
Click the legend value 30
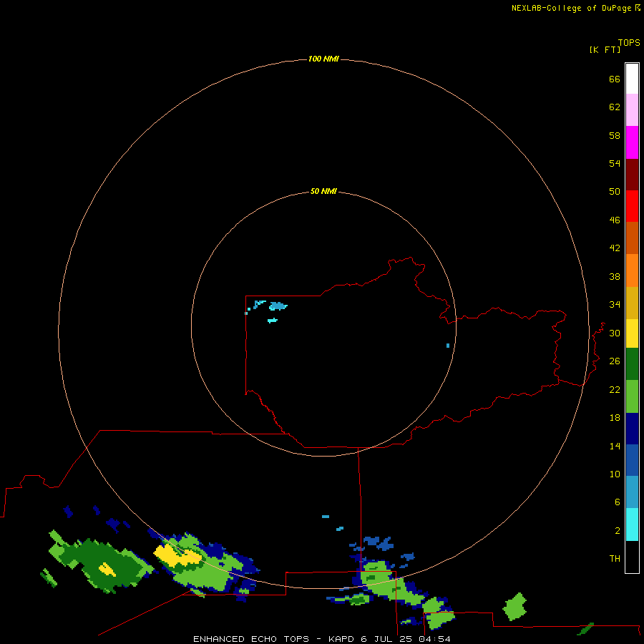click(x=615, y=333)
